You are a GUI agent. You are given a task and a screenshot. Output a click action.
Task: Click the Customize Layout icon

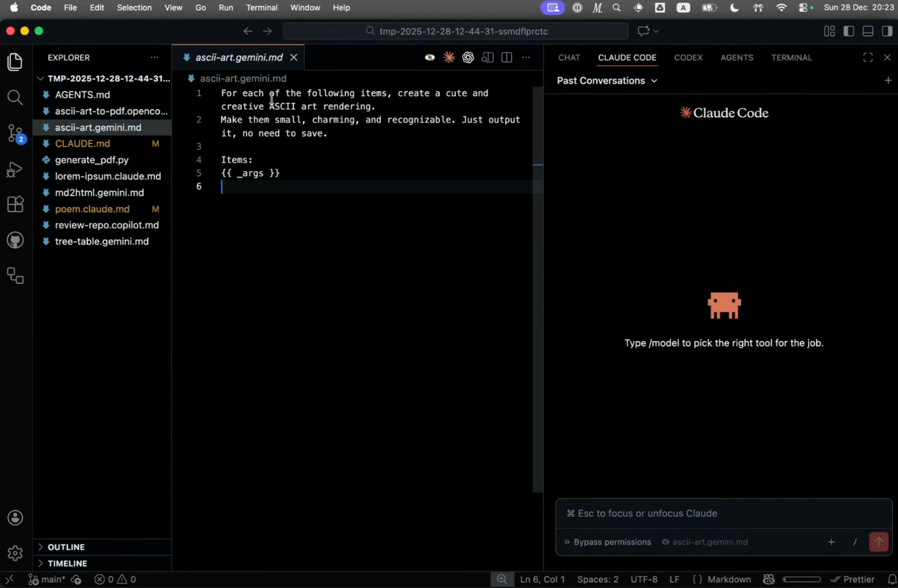(x=829, y=31)
